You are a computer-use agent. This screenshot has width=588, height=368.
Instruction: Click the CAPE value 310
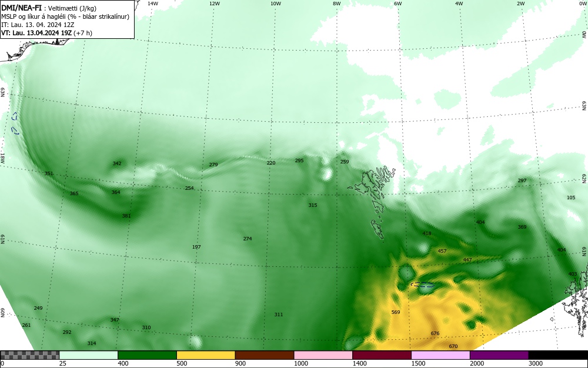coord(146,327)
